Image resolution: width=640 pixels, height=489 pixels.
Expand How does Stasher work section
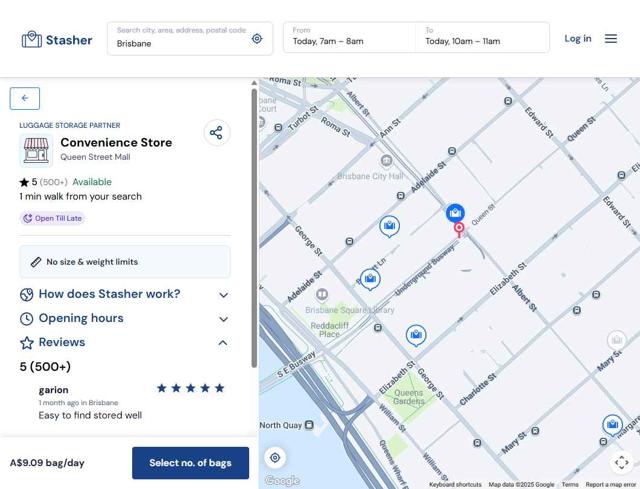pyautogui.click(x=125, y=294)
